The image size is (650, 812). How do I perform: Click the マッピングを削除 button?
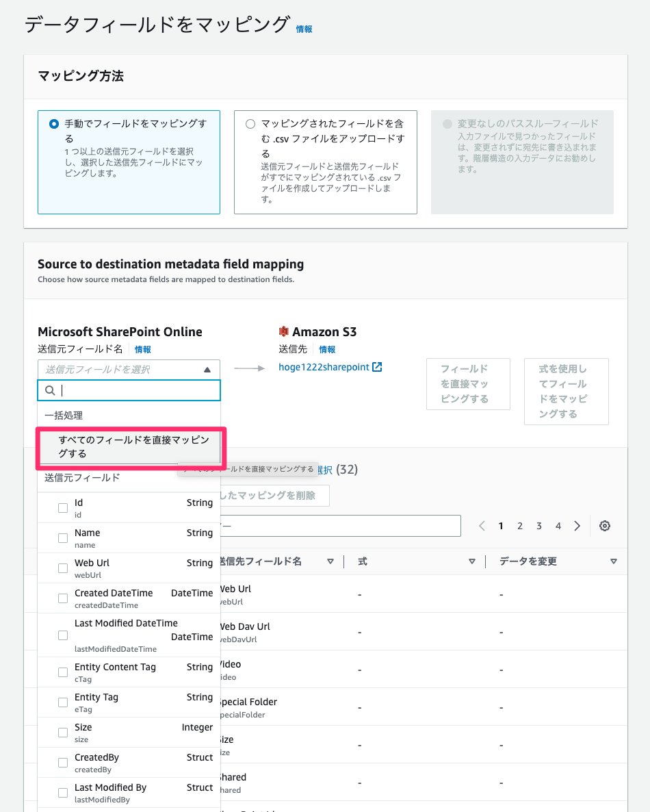[x=275, y=496]
